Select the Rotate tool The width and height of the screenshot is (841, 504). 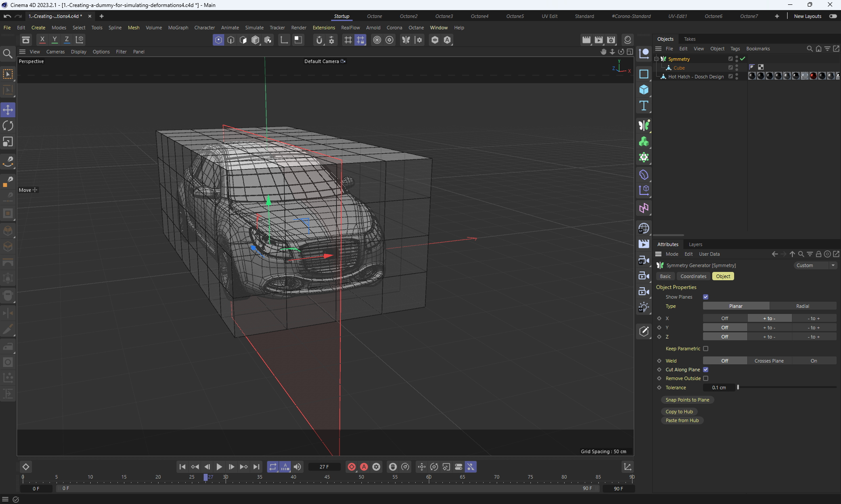click(x=8, y=126)
